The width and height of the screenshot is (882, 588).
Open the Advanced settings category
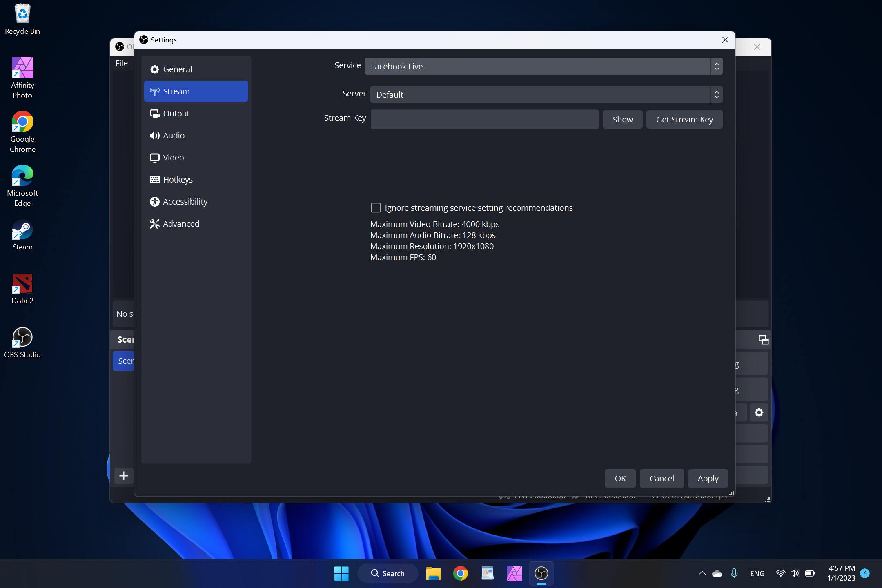[x=196, y=223]
